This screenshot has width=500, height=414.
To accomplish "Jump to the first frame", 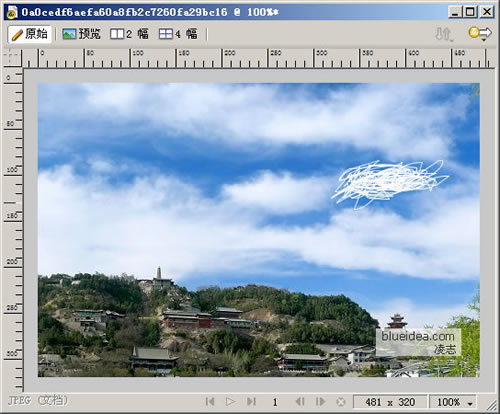I will tap(210, 402).
